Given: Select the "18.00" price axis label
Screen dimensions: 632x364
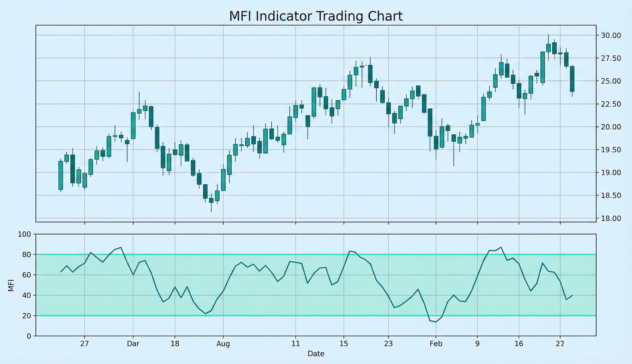Looking at the screenshot, I should [611, 218].
